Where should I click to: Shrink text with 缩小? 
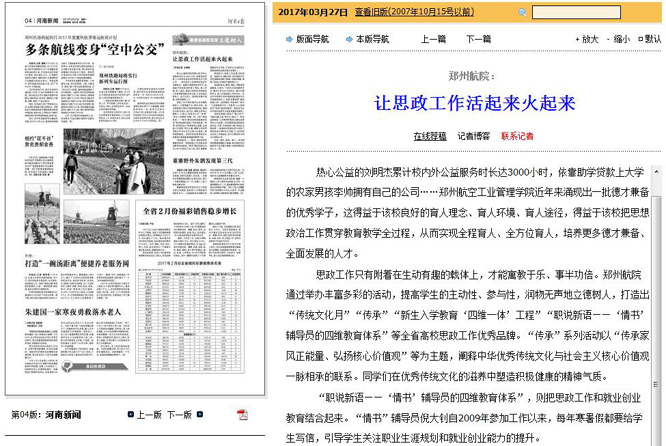618,39
